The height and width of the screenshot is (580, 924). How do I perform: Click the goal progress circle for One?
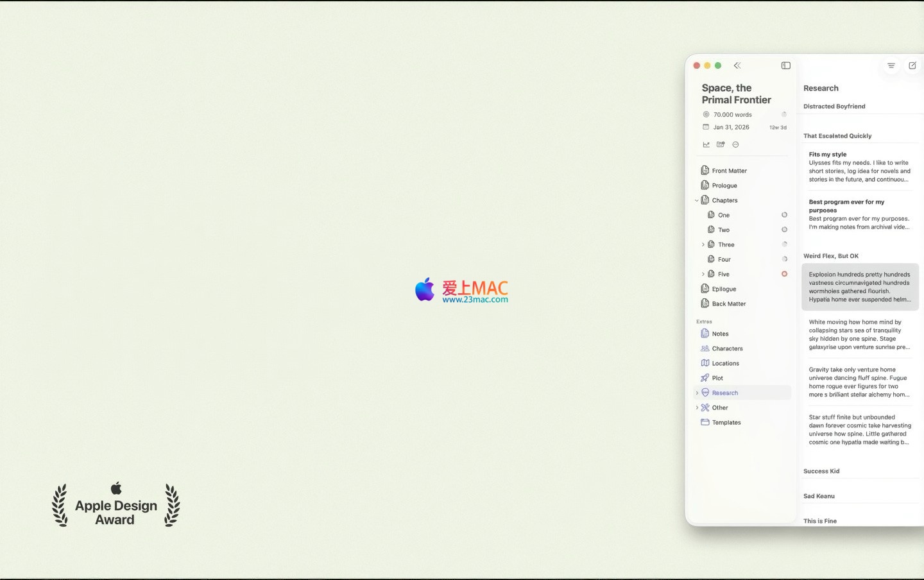(x=784, y=215)
